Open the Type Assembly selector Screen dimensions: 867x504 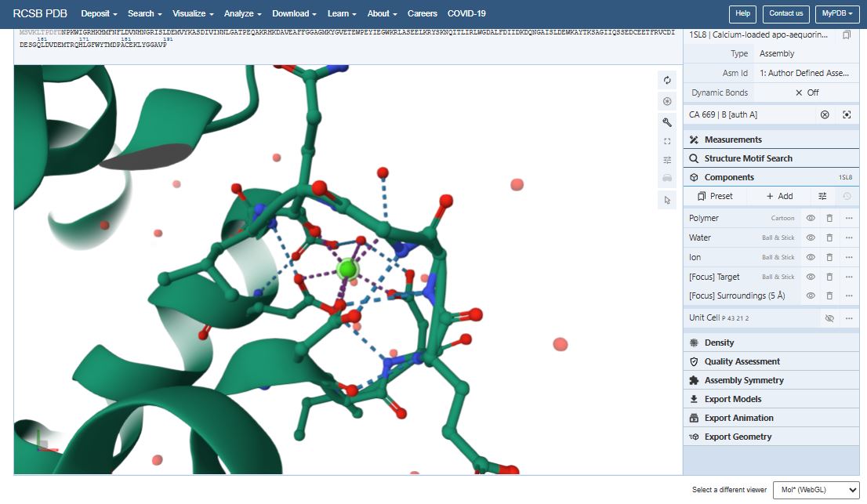(807, 53)
